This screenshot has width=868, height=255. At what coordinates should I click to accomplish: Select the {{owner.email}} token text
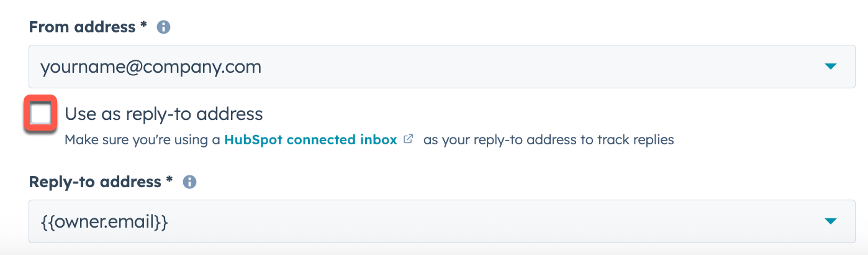[x=106, y=221]
